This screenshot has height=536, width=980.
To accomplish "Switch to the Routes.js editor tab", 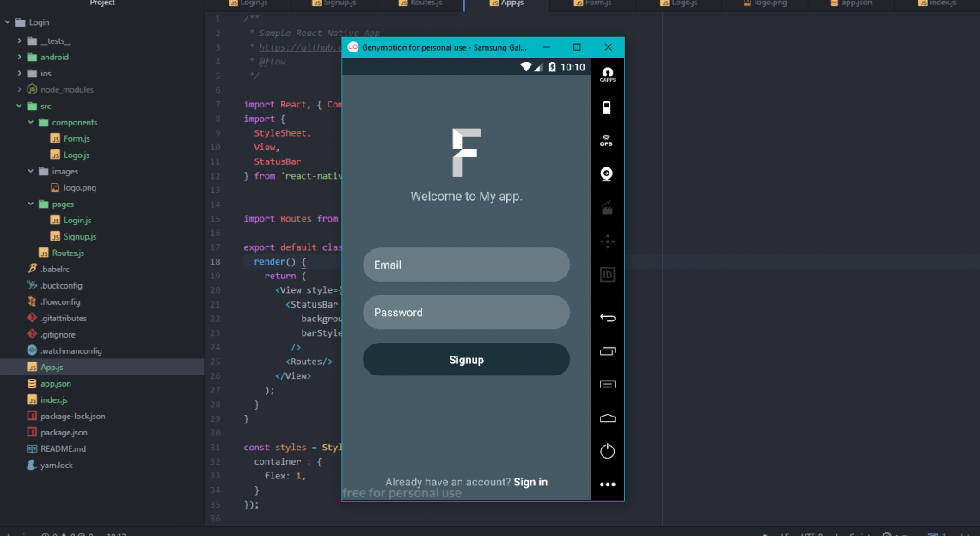I will point(421,4).
